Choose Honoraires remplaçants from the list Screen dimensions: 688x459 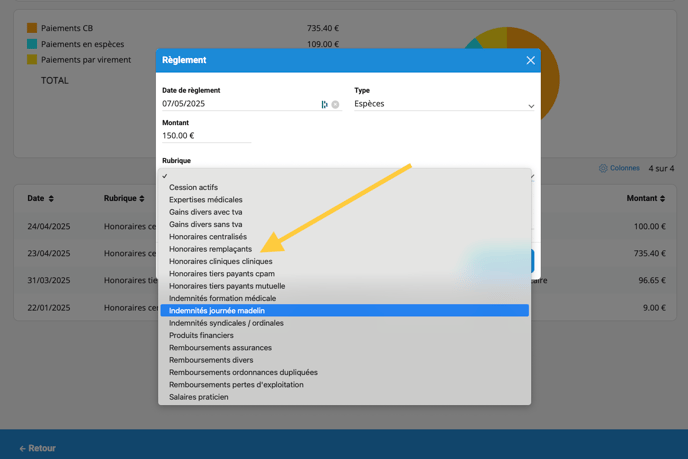tap(210, 249)
